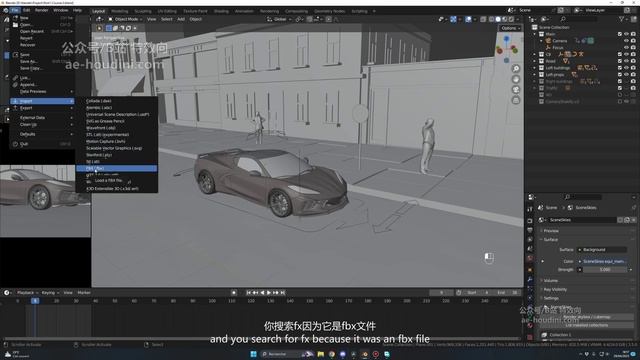
Task: Click Append in the File menu
Action: point(42,84)
